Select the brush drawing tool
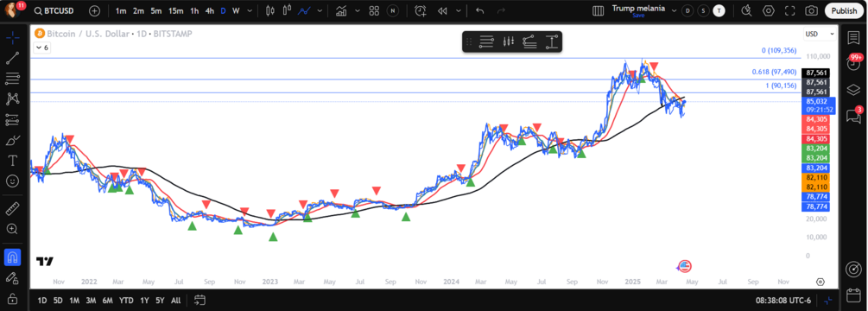 coord(13,140)
